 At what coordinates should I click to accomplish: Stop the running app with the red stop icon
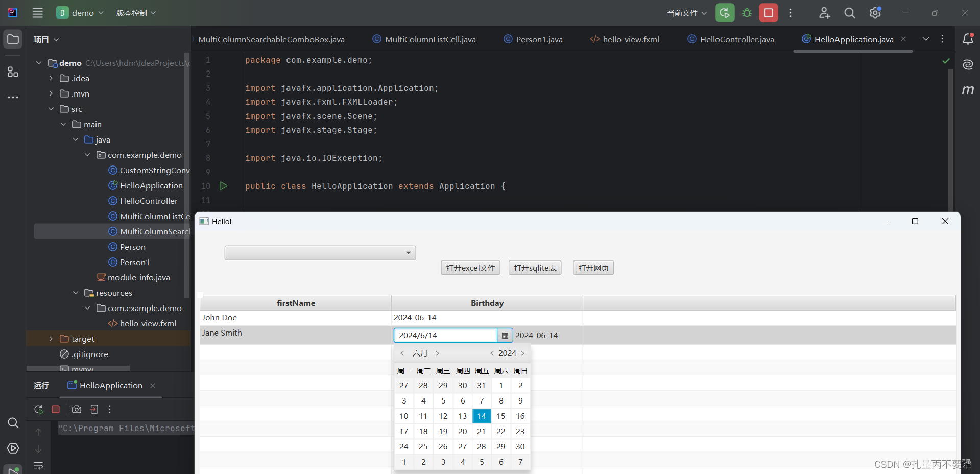coord(769,13)
